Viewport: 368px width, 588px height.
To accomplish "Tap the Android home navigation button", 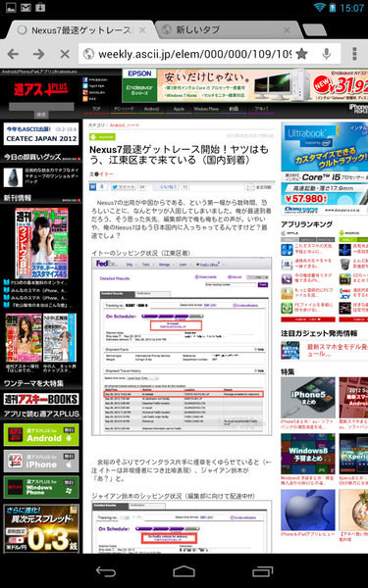I will coord(184,571).
